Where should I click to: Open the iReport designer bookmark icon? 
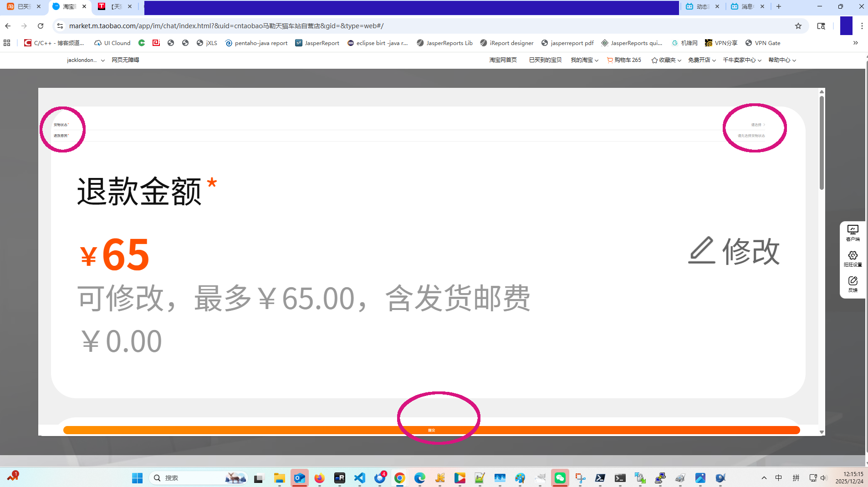point(484,43)
